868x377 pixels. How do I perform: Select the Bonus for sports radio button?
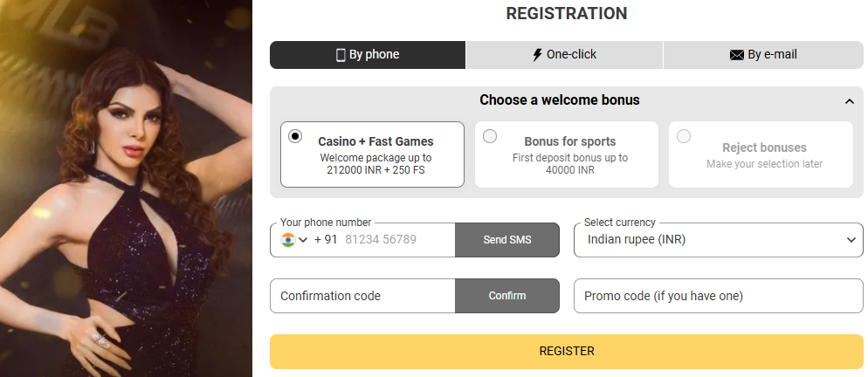(490, 136)
